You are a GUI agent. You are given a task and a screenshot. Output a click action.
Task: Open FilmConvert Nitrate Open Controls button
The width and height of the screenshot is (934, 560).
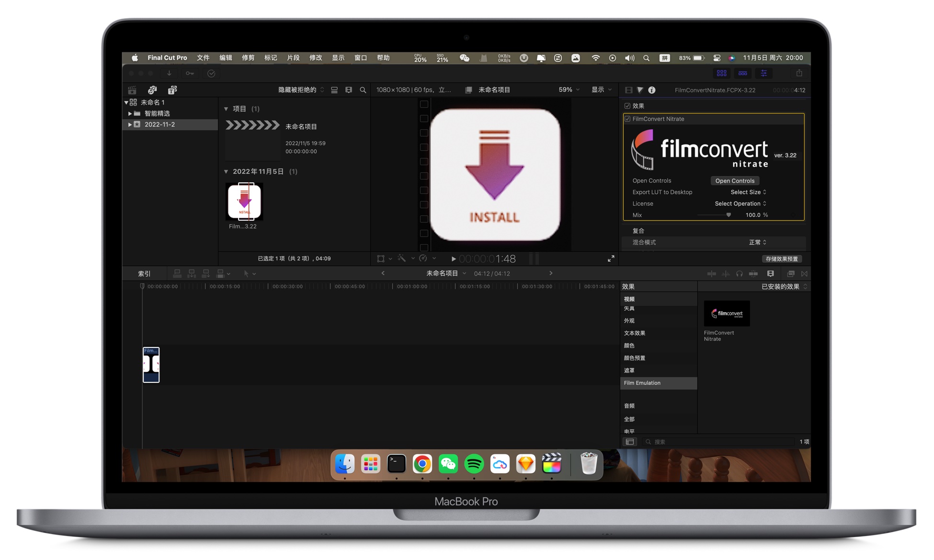tap(735, 180)
